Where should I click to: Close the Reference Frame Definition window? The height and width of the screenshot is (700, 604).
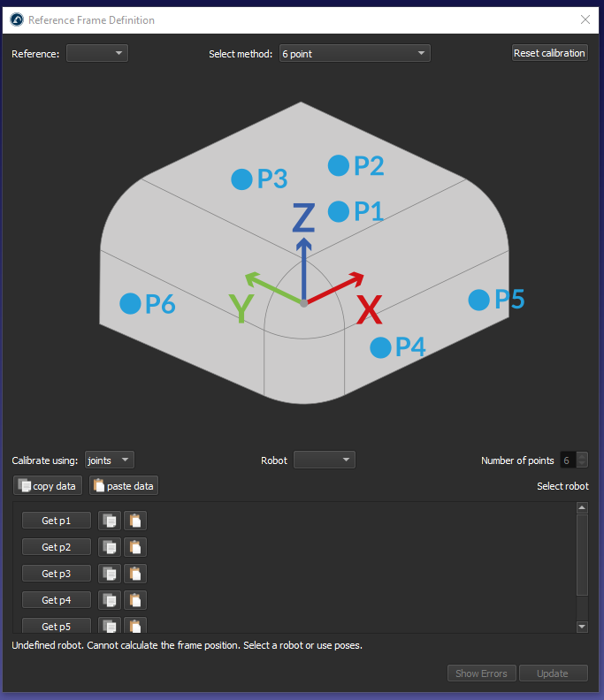(585, 19)
